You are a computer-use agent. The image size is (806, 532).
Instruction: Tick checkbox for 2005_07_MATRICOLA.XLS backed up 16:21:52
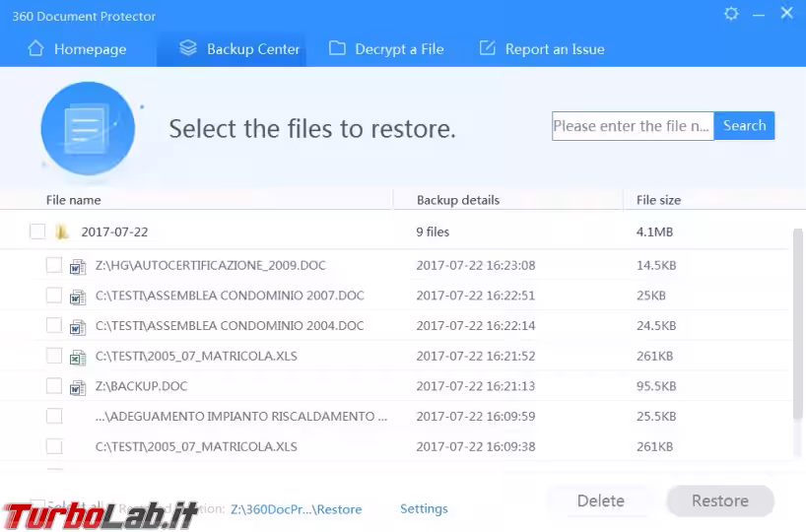pyautogui.click(x=54, y=356)
